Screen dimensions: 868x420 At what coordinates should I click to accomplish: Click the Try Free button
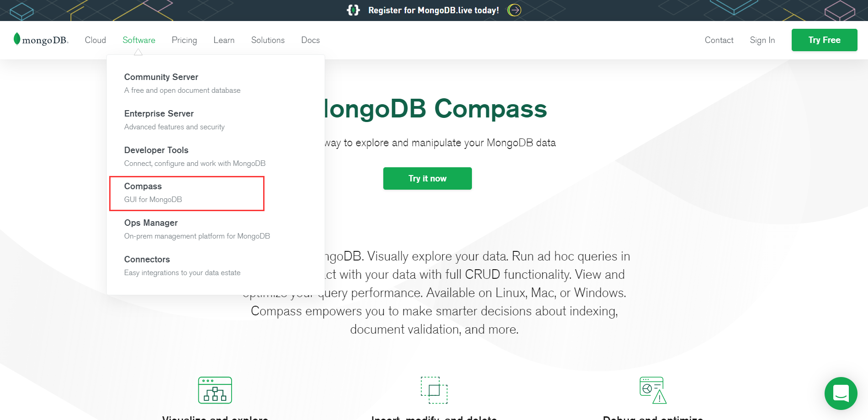point(824,40)
